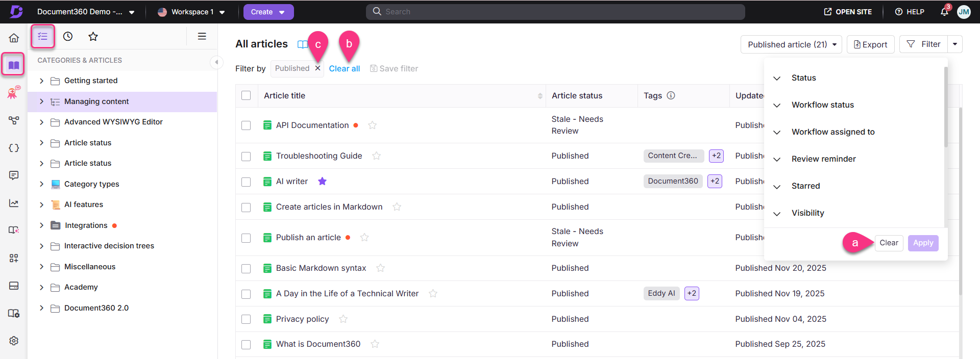Star the Troubleshooting Guide article
This screenshot has width=980, height=359.
(x=377, y=156)
